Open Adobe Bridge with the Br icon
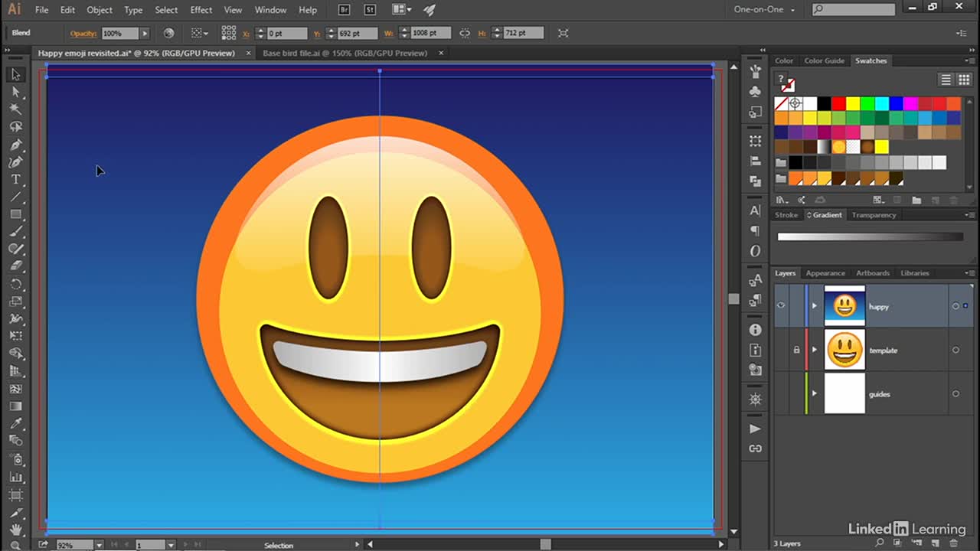 [x=346, y=10]
